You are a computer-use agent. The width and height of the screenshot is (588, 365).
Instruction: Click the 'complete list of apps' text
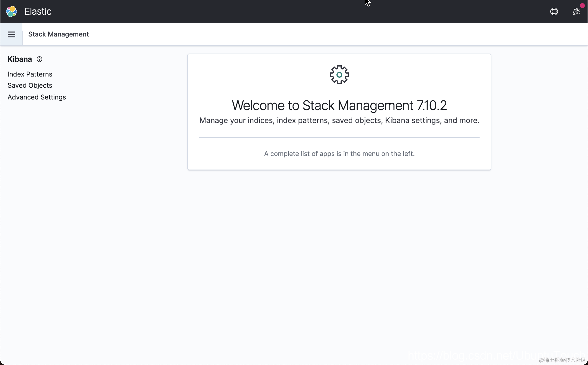tap(339, 154)
